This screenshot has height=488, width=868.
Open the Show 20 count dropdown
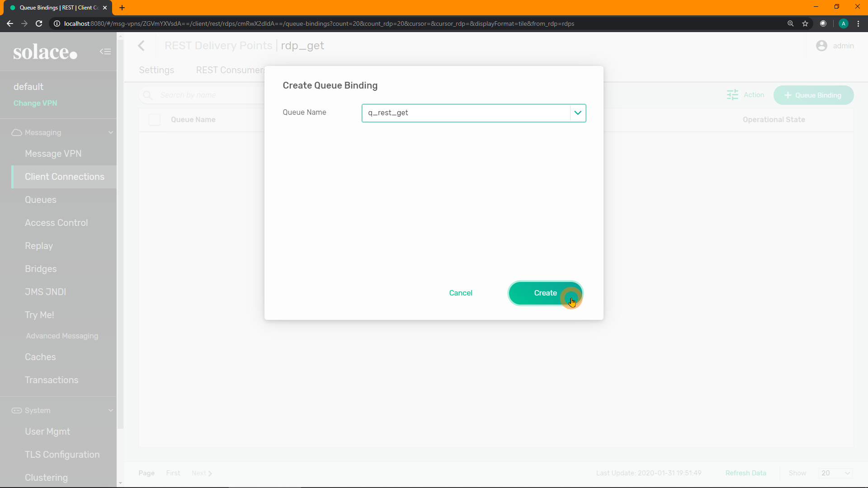pos(835,473)
